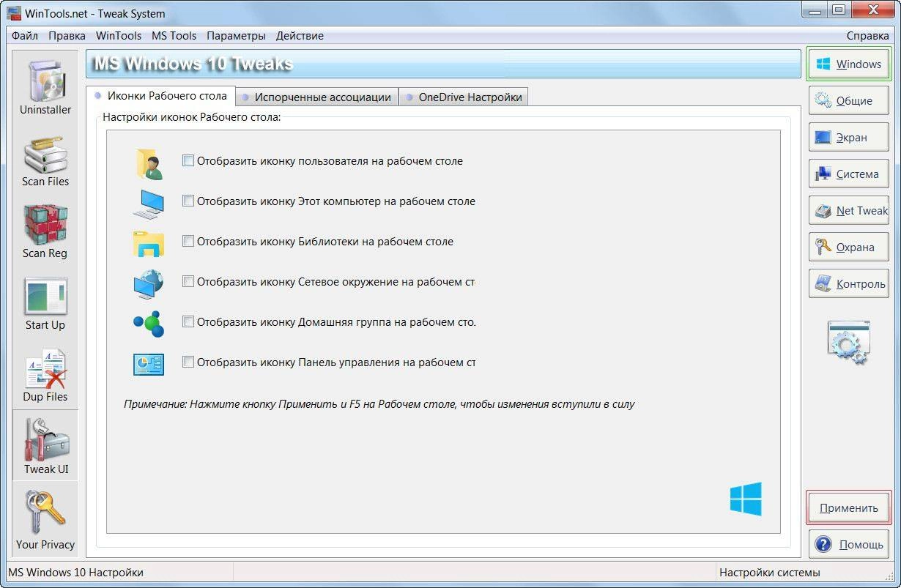Viewport: 901px width, 588px height.
Task: Open the Действие menu
Action: click(300, 35)
